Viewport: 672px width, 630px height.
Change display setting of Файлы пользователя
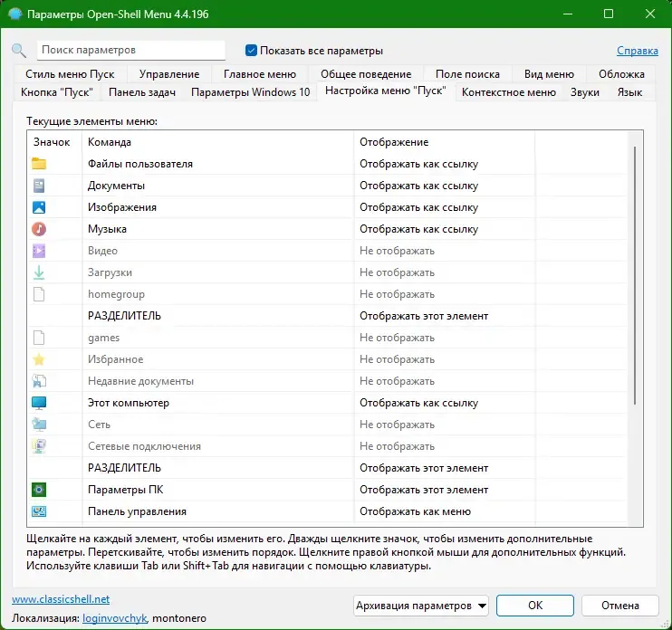[418, 164]
